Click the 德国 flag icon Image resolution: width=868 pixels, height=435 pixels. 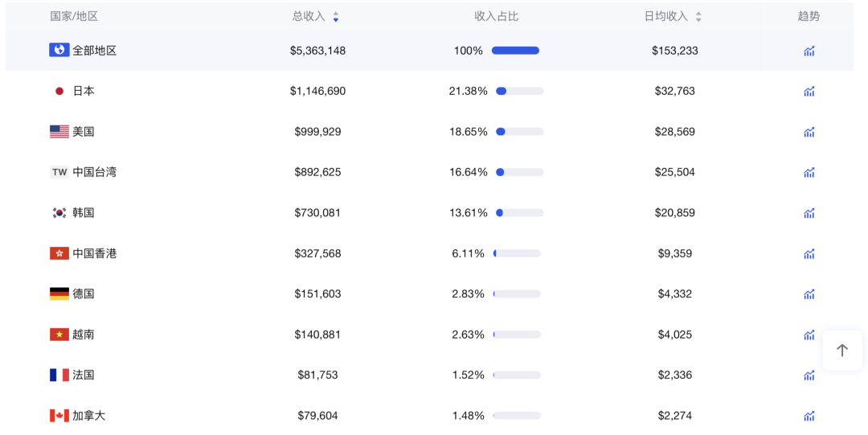[x=59, y=294]
